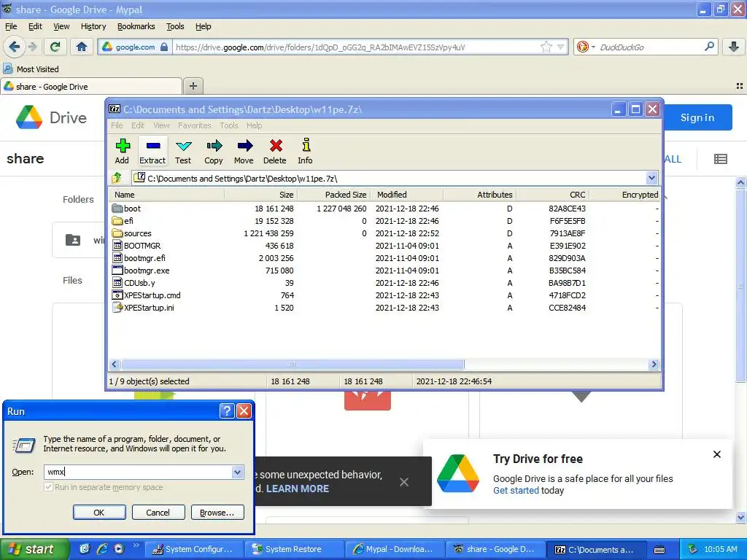Screen dimensions: 747x560
Task: Follow the LEARN MORE link
Action: (298, 489)
